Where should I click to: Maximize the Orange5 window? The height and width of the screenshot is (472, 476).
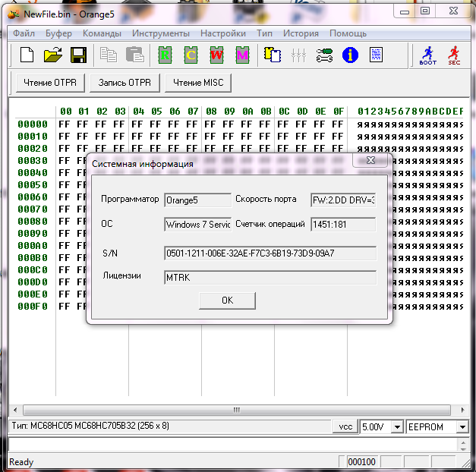click(425, 11)
